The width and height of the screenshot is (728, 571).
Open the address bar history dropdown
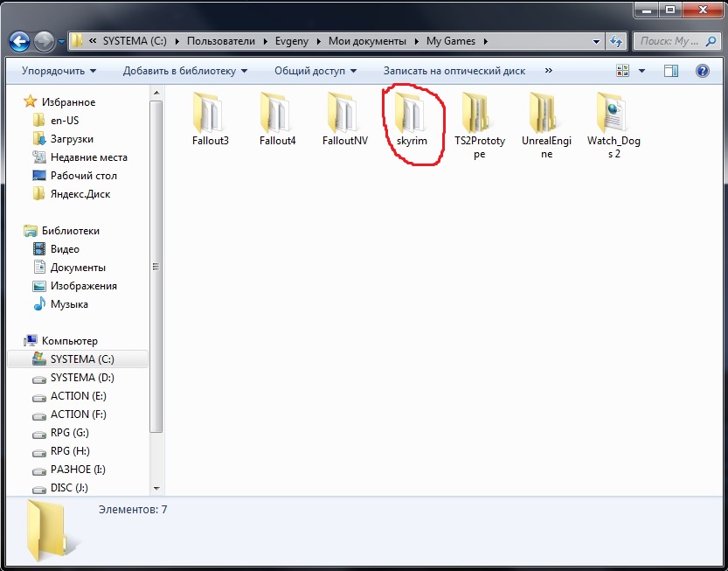click(x=596, y=41)
